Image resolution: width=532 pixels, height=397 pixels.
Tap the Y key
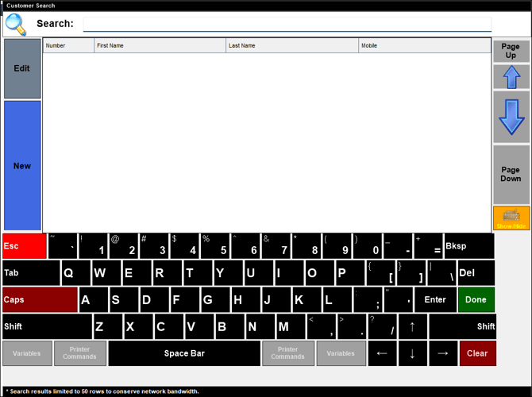tap(228, 273)
